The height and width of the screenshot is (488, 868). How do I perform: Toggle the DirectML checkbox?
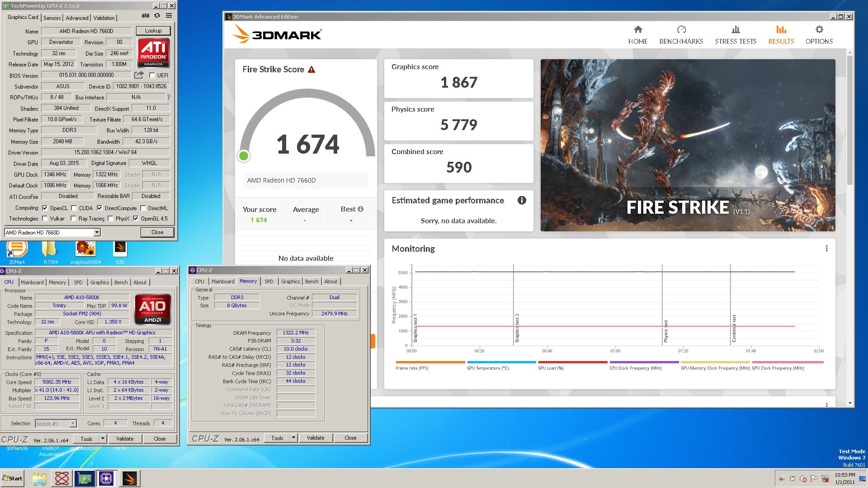coord(143,208)
